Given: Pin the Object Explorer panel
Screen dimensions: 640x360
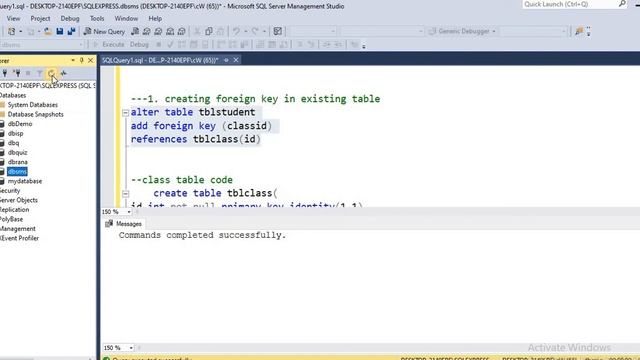Looking at the screenshot, I should [82, 60].
